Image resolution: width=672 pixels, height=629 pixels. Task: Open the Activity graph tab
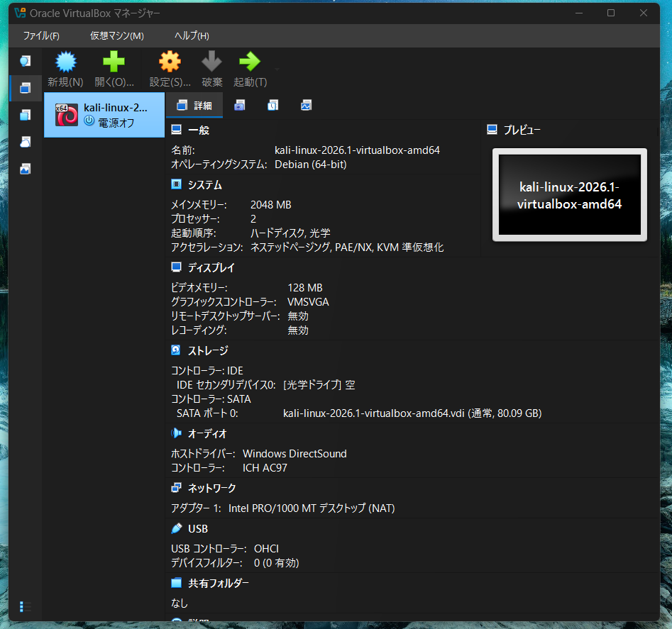[306, 105]
